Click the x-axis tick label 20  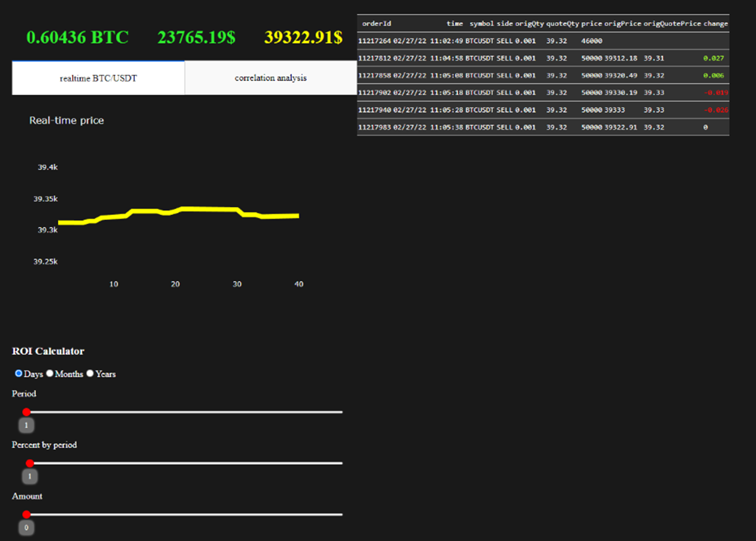pyautogui.click(x=175, y=284)
